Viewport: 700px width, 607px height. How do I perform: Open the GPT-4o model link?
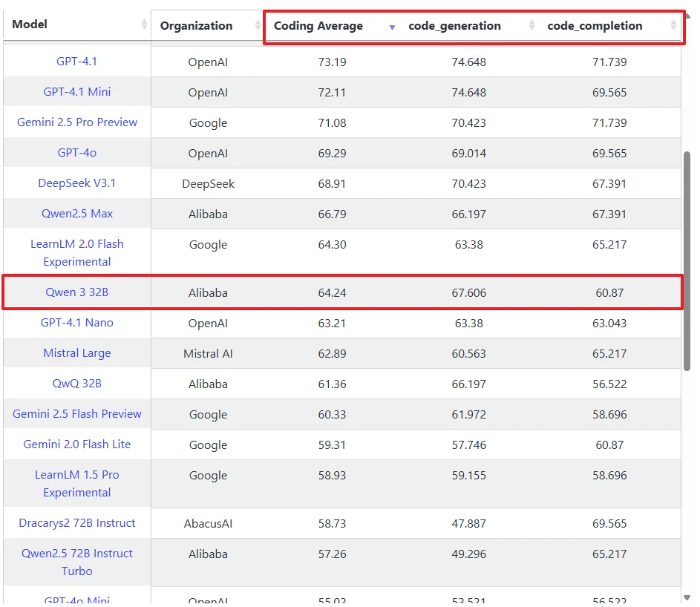(76, 152)
